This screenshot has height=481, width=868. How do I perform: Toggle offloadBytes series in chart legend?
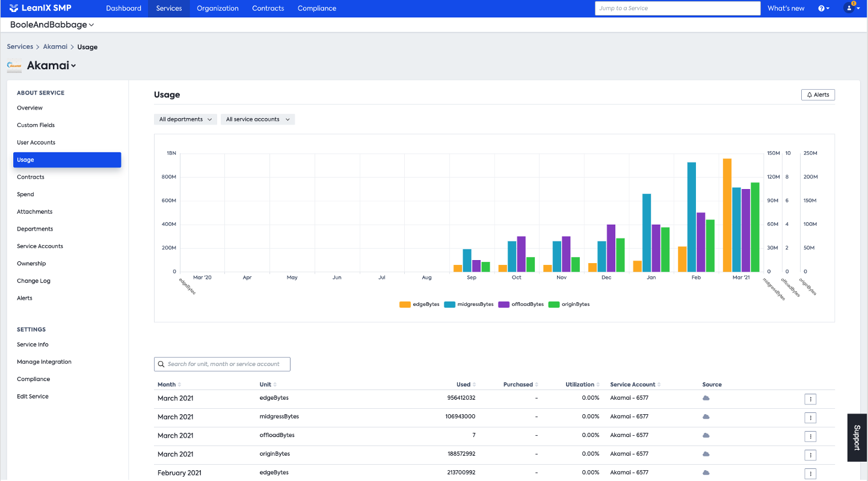(x=522, y=305)
